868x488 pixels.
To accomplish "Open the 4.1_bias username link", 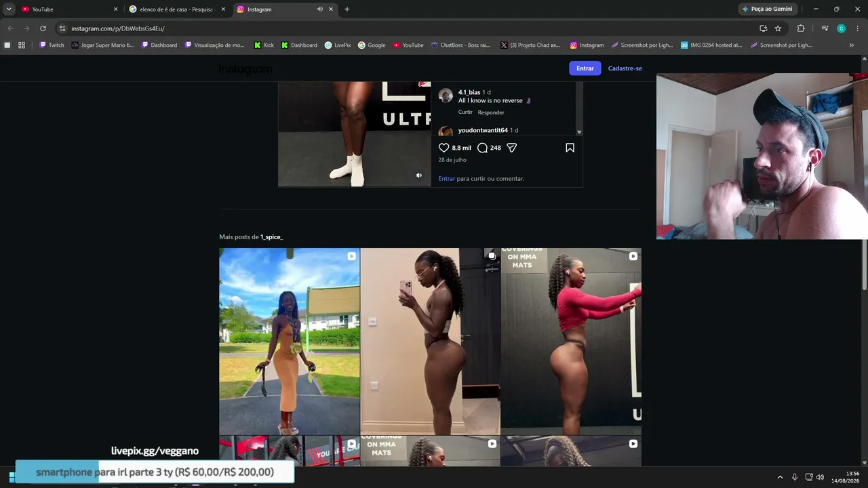I will point(469,92).
